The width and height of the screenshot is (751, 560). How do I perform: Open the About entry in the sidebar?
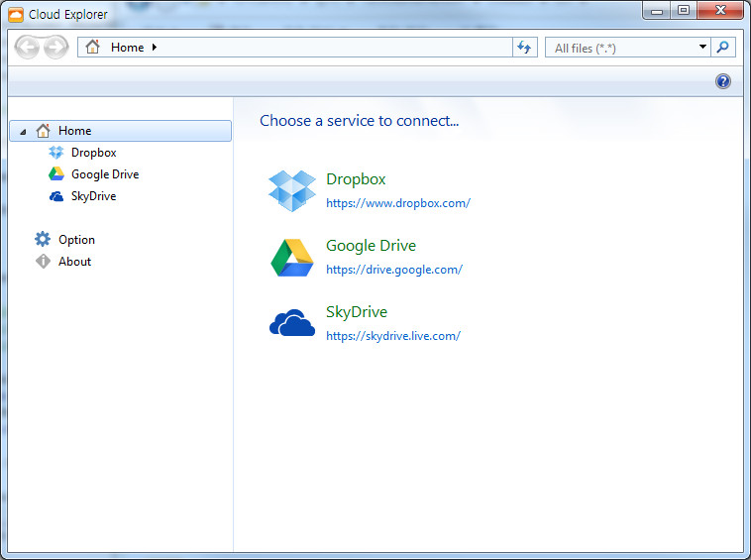pos(74,262)
